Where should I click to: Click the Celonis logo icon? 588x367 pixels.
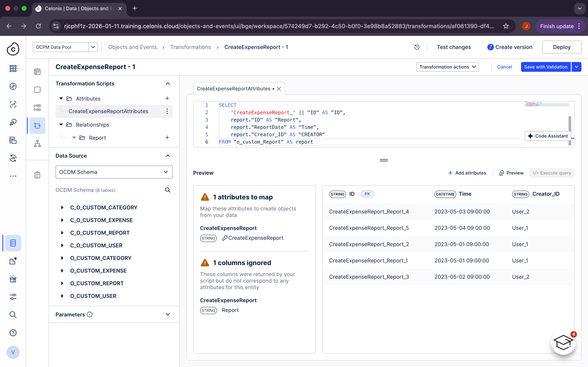13,49
